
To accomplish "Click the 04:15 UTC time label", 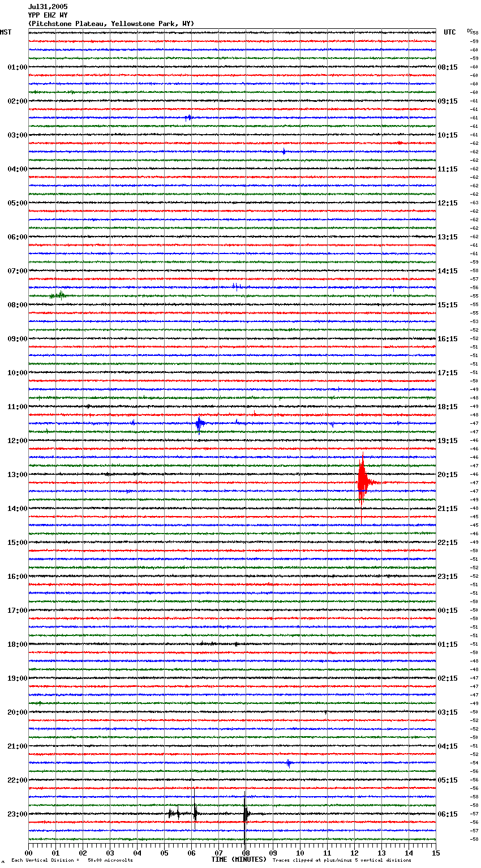I will 448,746.
